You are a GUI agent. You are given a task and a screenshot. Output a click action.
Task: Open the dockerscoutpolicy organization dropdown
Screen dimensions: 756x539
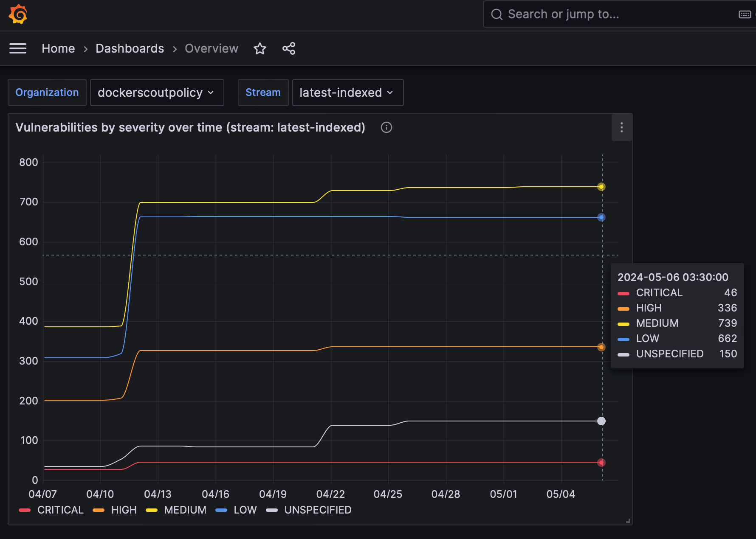click(x=157, y=93)
